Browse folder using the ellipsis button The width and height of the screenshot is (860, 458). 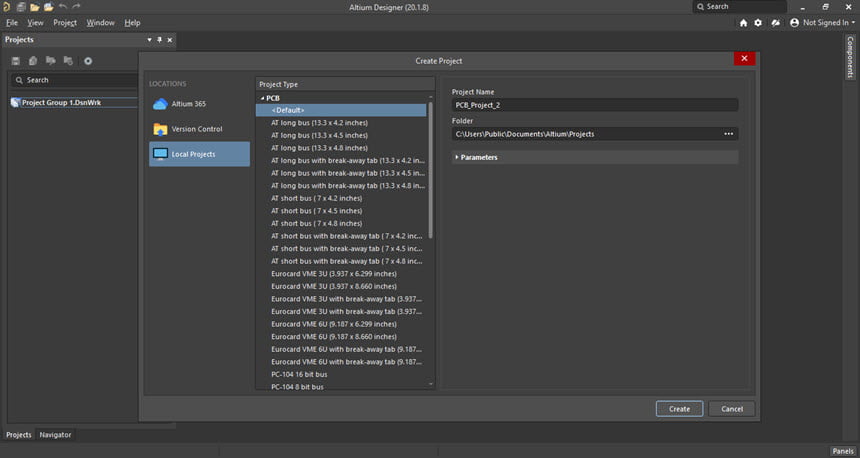point(728,134)
